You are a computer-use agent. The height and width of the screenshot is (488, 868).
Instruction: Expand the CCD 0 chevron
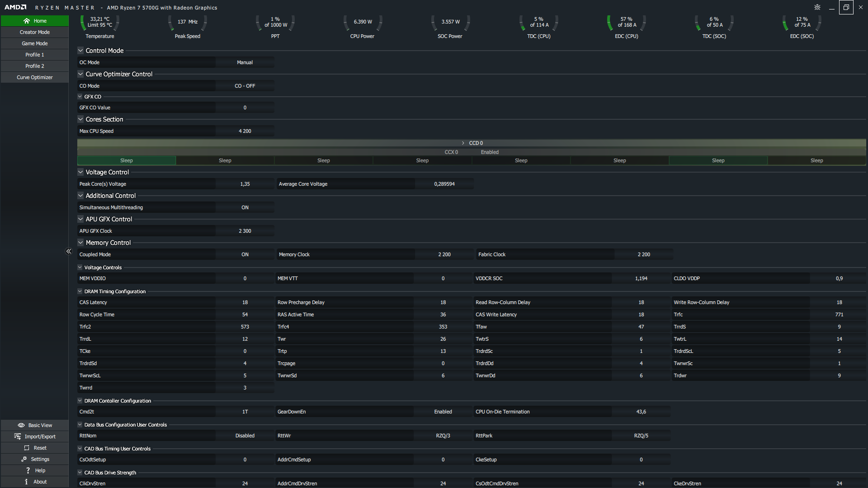pos(463,143)
